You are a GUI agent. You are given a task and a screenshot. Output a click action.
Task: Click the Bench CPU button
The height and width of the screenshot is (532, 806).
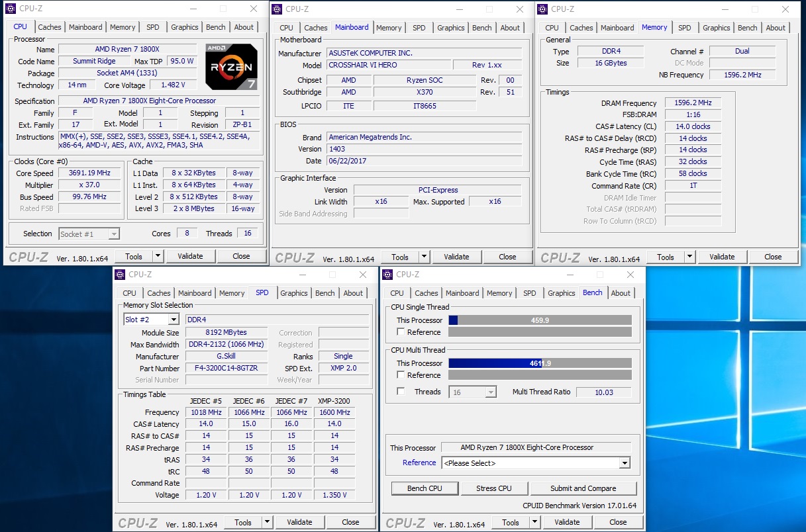[x=425, y=488]
